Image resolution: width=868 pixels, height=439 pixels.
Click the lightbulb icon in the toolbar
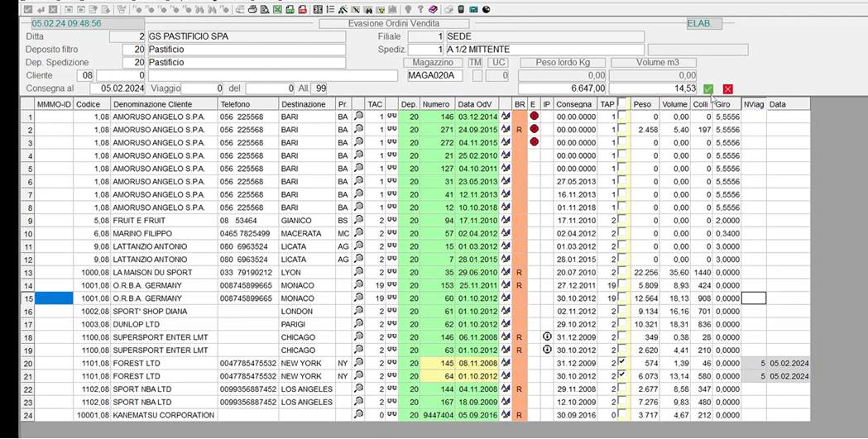407,10
